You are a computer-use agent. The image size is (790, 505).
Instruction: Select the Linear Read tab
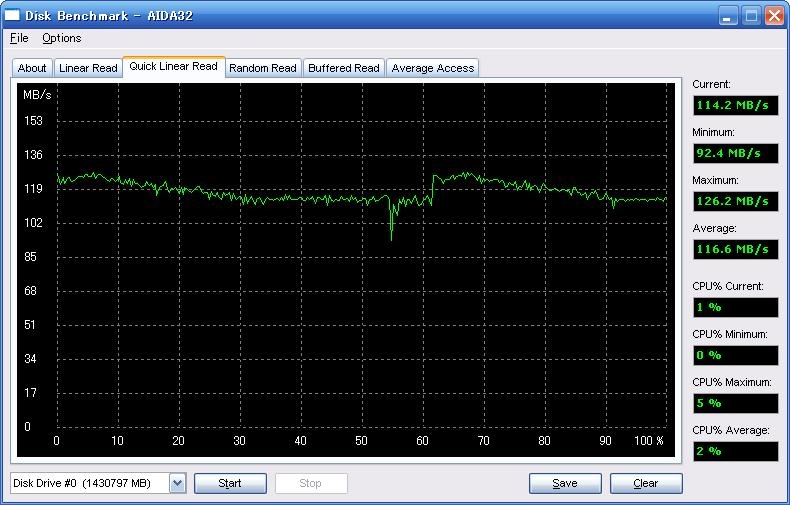point(88,68)
